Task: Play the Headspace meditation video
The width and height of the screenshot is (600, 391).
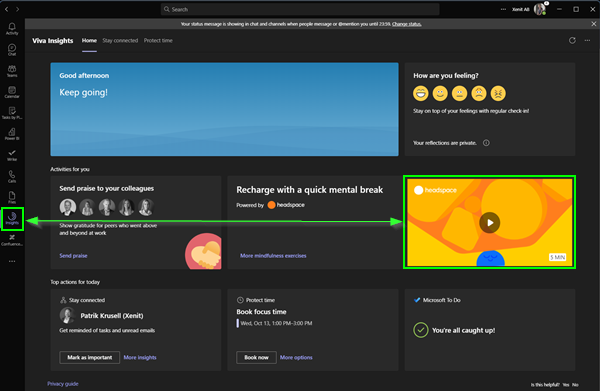Action: 490,223
